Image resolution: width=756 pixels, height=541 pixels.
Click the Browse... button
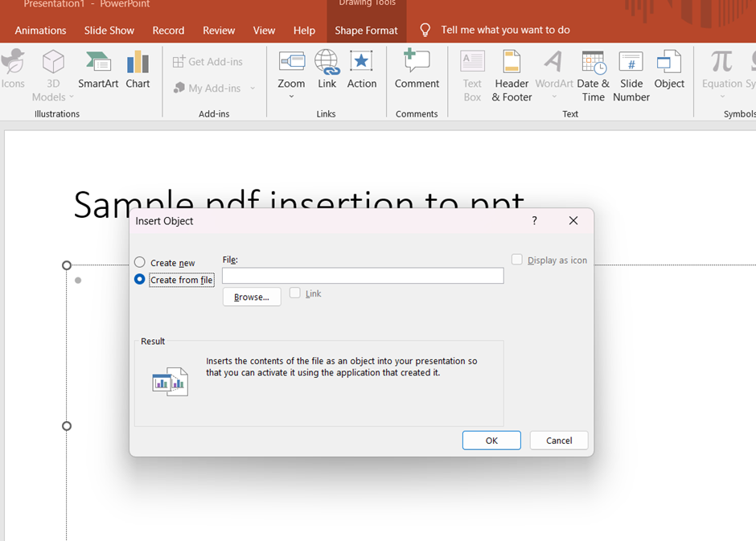click(252, 297)
